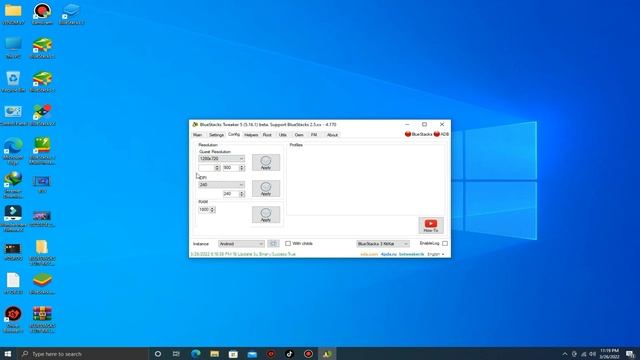The height and width of the screenshot is (360, 640).
Task: Click the status log text line
Action: [243, 254]
